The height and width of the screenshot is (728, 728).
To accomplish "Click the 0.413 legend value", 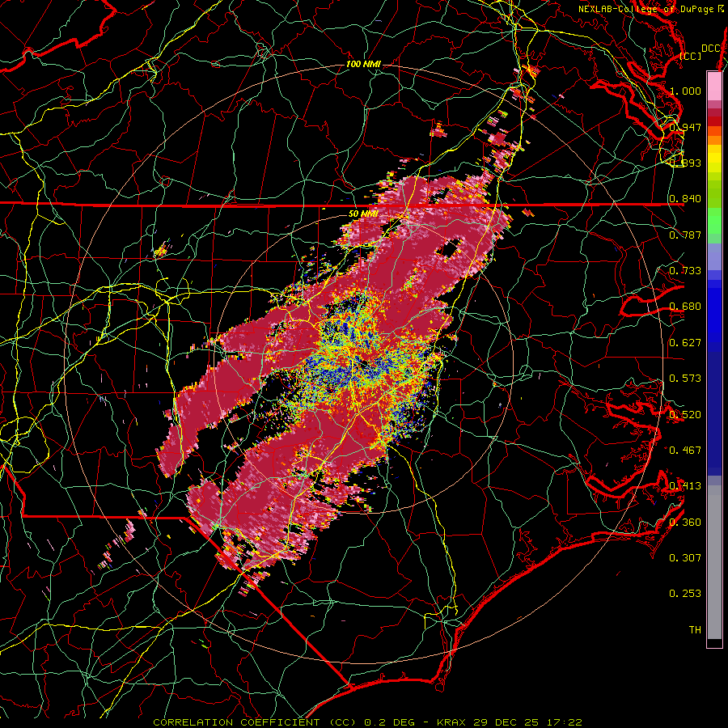I will tap(685, 486).
